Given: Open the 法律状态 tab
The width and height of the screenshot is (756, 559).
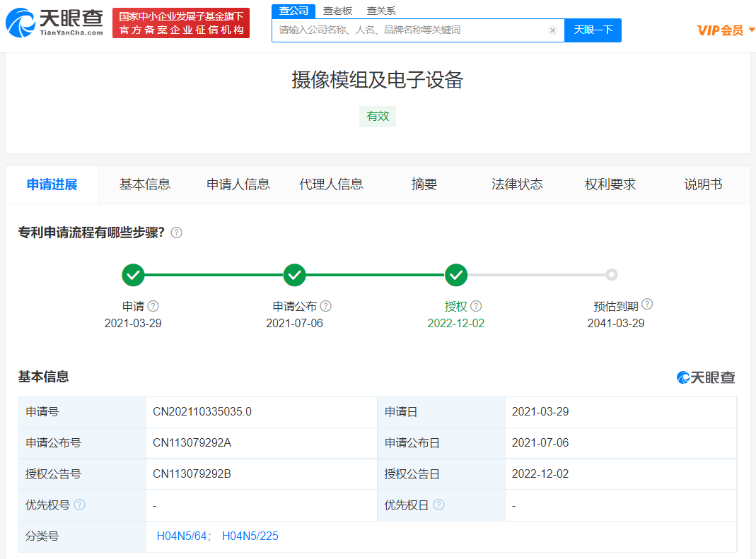Looking at the screenshot, I should (x=518, y=184).
